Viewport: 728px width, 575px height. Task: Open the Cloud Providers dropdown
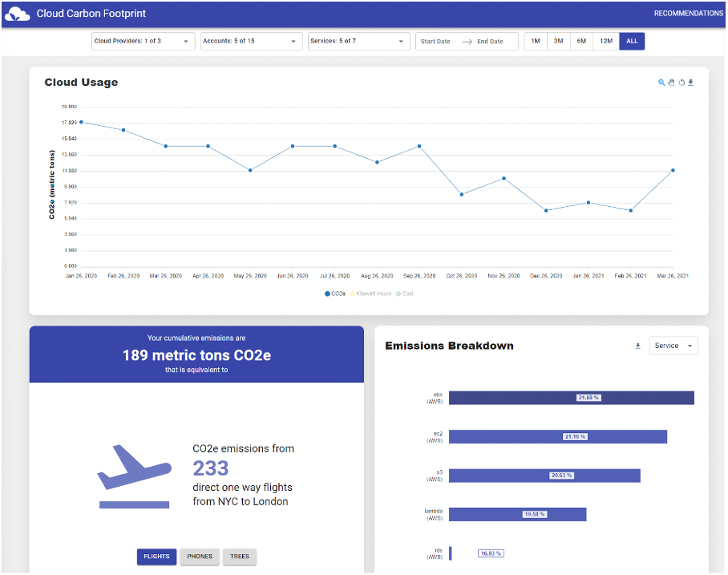click(143, 42)
